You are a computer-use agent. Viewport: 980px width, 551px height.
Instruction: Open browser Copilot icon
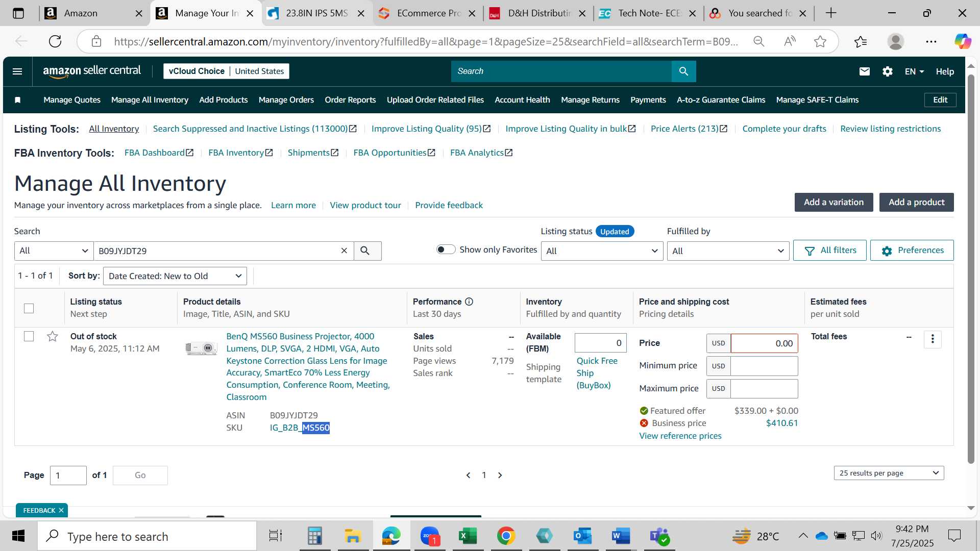click(963, 41)
